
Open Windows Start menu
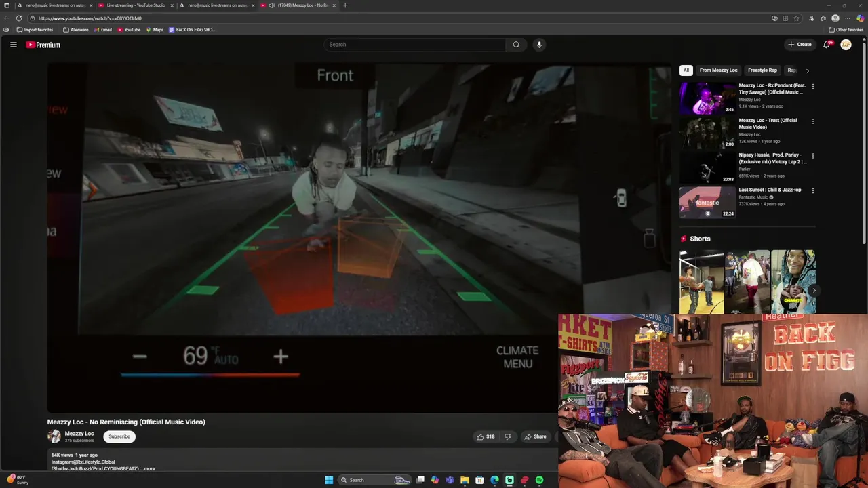pyautogui.click(x=329, y=480)
